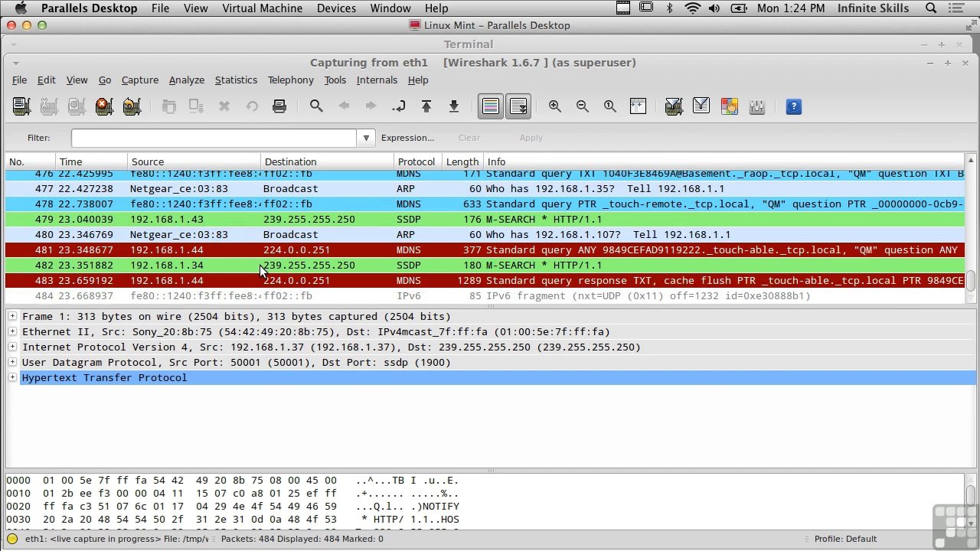Go to packet number icon
Viewport: 980px width, 551px height.
[x=399, y=106]
